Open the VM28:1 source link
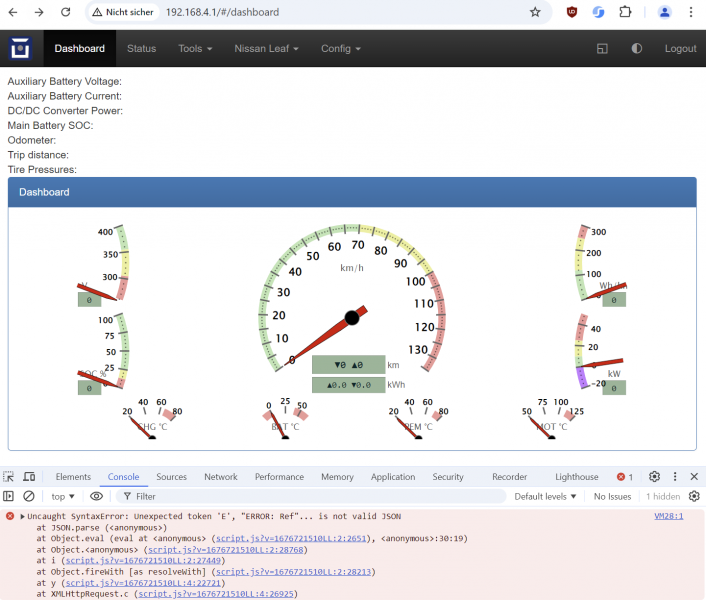Viewport: 706px width, 600px height. point(669,516)
